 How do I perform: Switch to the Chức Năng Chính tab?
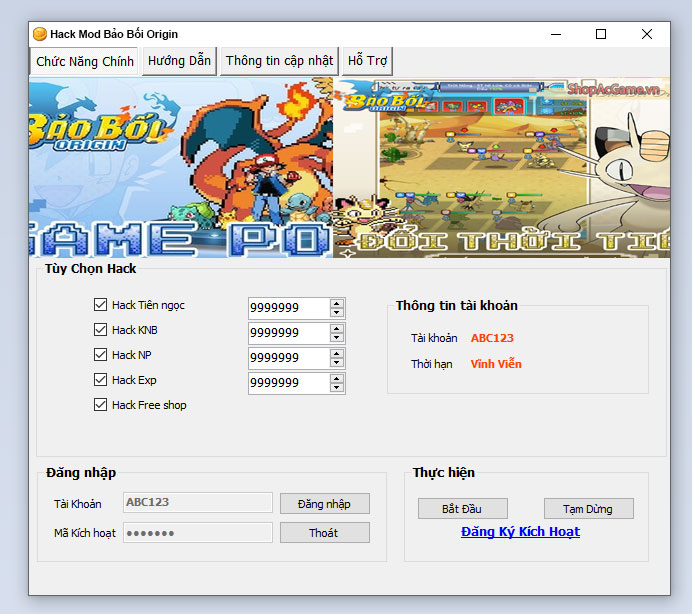84,61
